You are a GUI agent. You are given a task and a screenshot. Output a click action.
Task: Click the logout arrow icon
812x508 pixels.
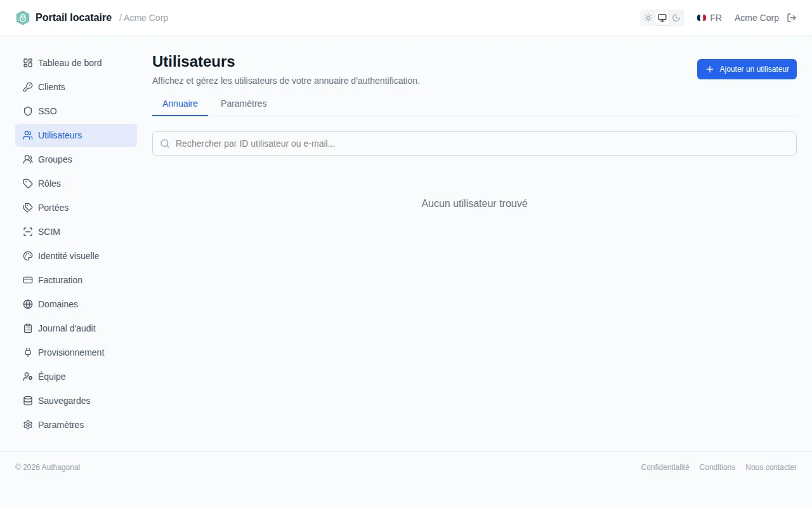[x=792, y=18]
